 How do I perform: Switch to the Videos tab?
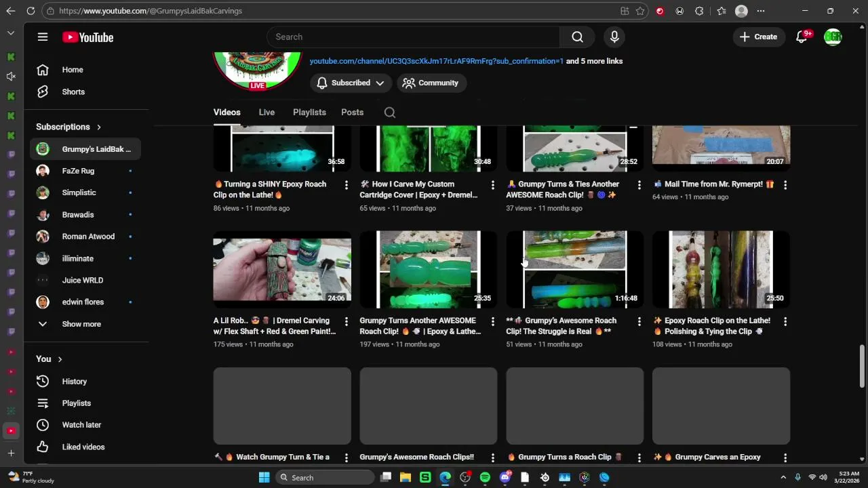pyautogui.click(x=226, y=113)
